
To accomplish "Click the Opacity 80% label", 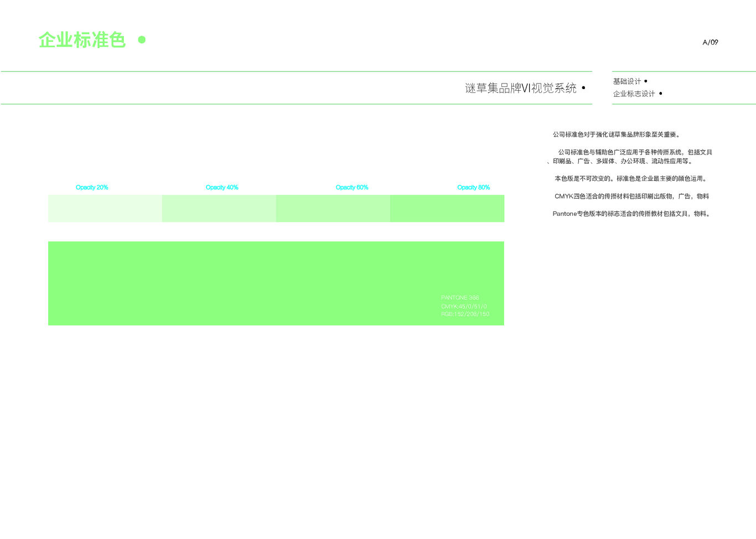I will pyautogui.click(x=474, y=188).
